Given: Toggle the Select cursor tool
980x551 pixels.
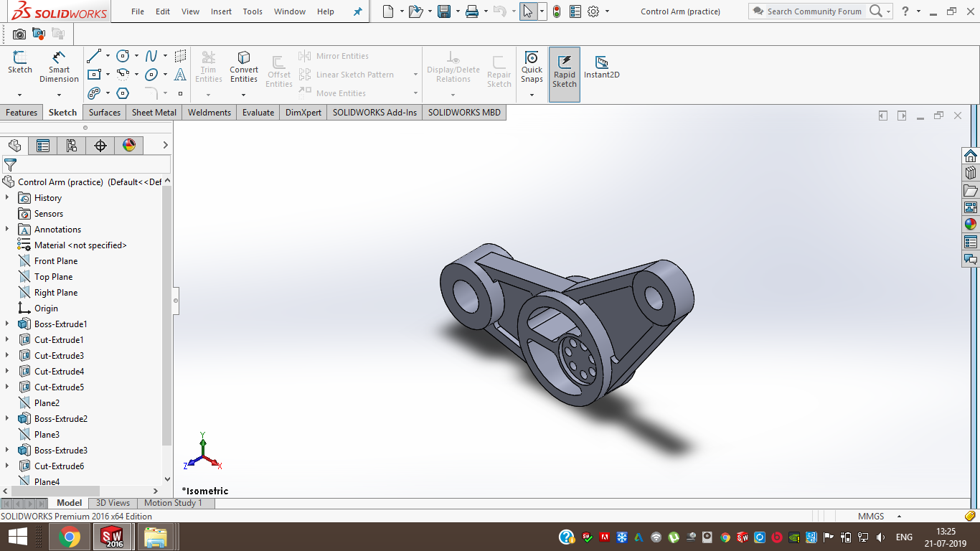Looking at the screenshot, I should (528, 11).
